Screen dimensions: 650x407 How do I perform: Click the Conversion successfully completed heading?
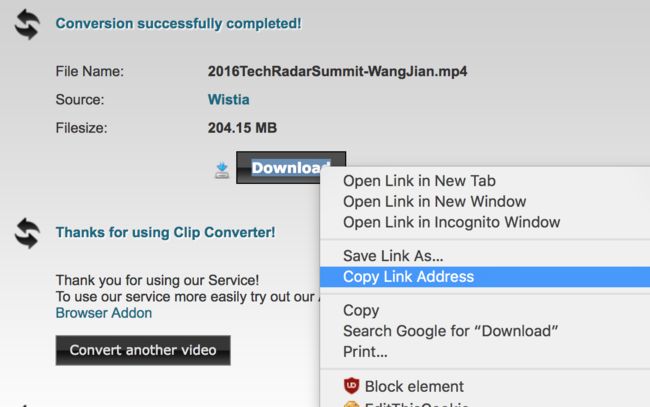(178, 24)
